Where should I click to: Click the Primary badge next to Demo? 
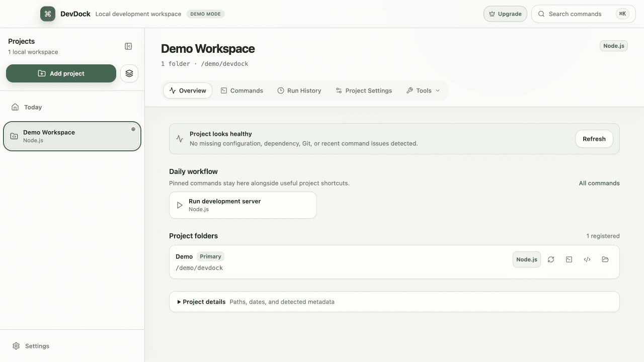coord(210,256)
